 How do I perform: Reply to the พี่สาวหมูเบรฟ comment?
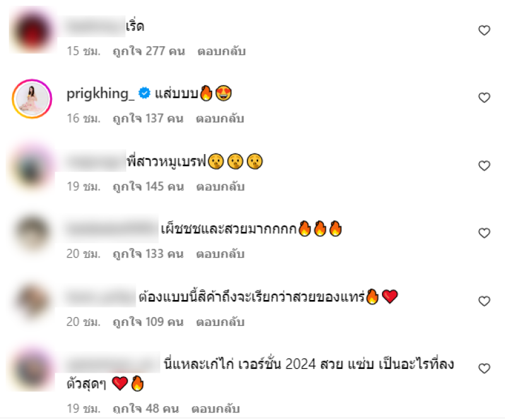[x=220, y=186]
